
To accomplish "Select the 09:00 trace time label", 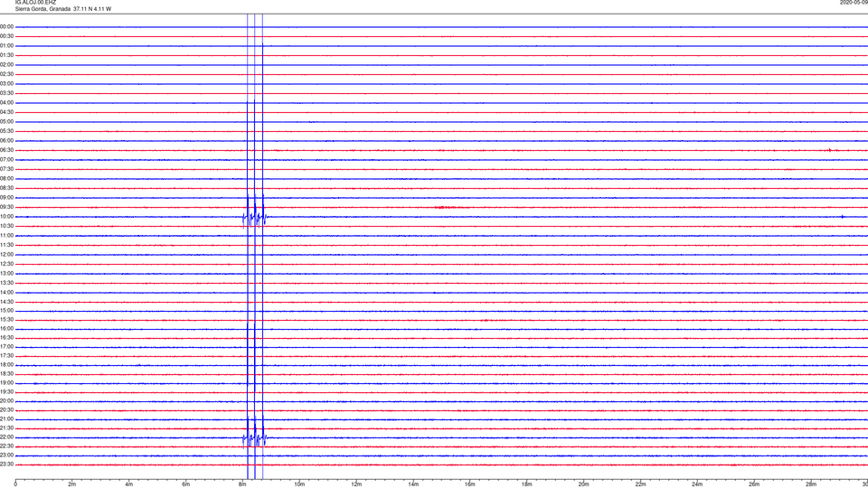I will tap(6, 198).
